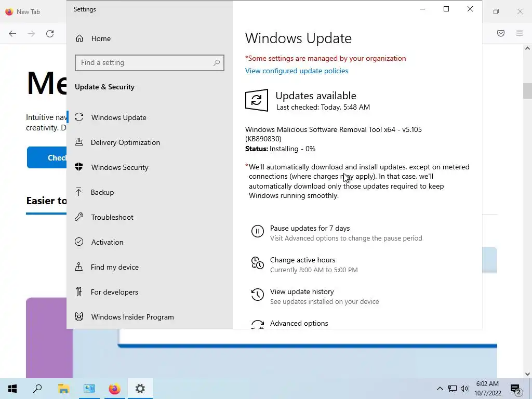532x399 pixels.
Task: Open the Windows Start menu
Action: tap(12, 389)
